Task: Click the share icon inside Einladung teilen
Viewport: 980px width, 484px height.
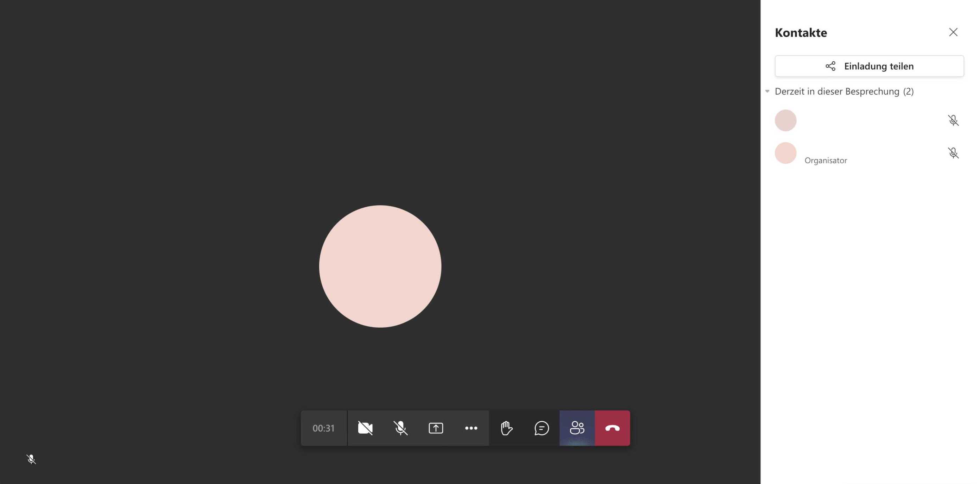Action: click(830, 66)
